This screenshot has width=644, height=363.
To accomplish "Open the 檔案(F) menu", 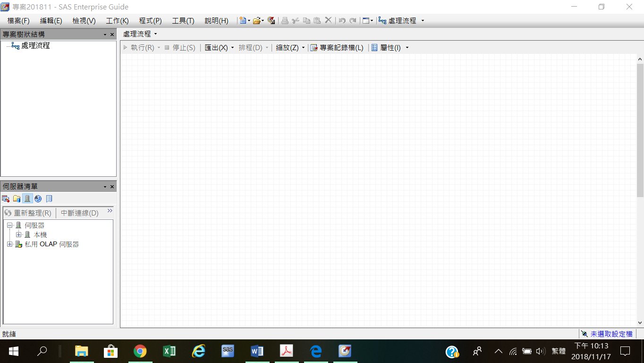I will click(18, 21).
